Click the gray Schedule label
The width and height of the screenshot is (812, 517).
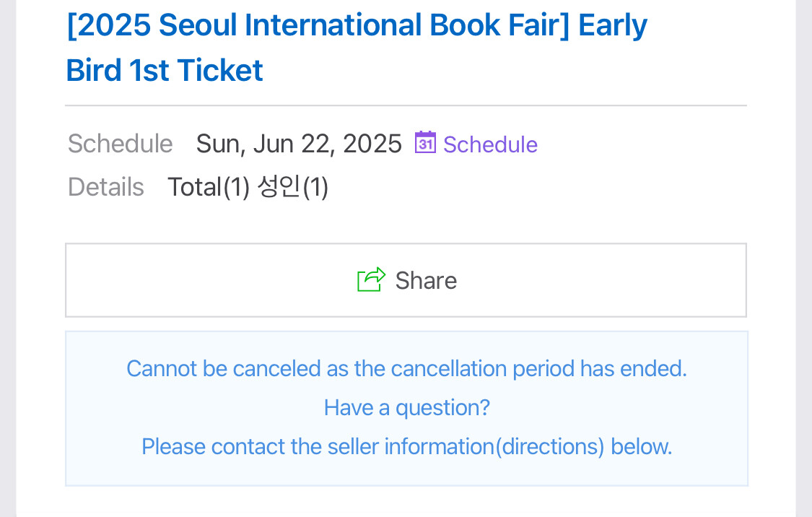click(120, 144)
